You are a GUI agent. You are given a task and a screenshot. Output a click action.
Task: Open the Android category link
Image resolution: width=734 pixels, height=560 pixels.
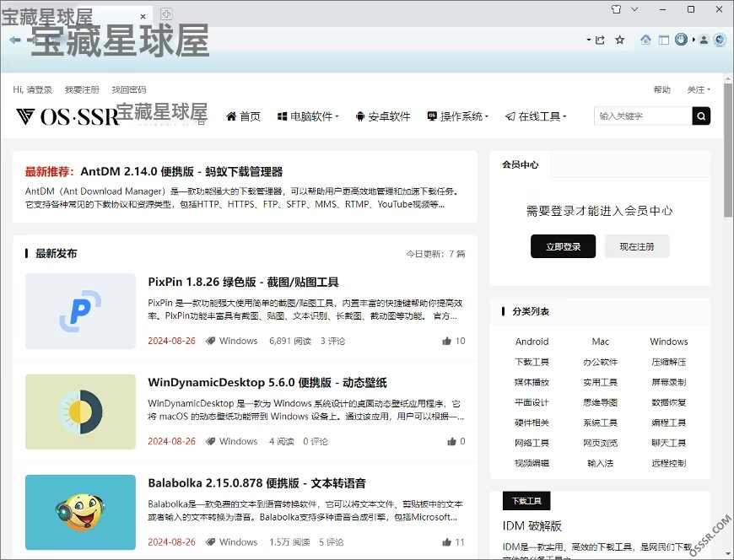pos(532,342)
